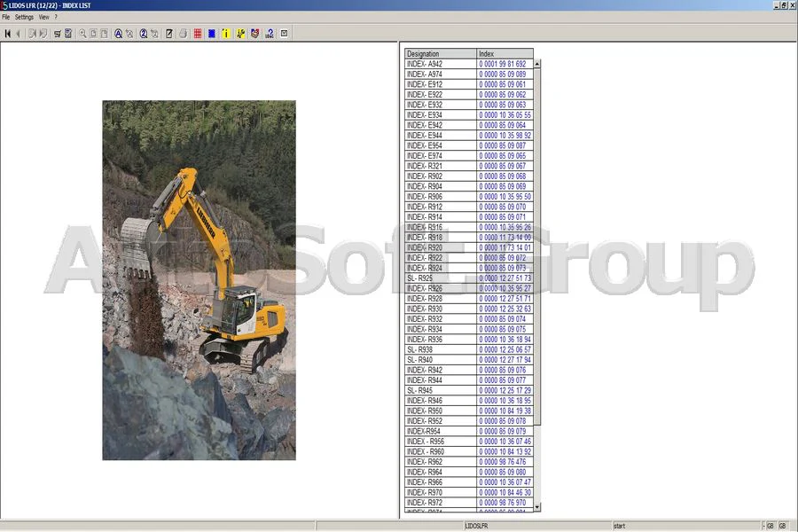Click the envelope mail icon

[x=282, y=33]
